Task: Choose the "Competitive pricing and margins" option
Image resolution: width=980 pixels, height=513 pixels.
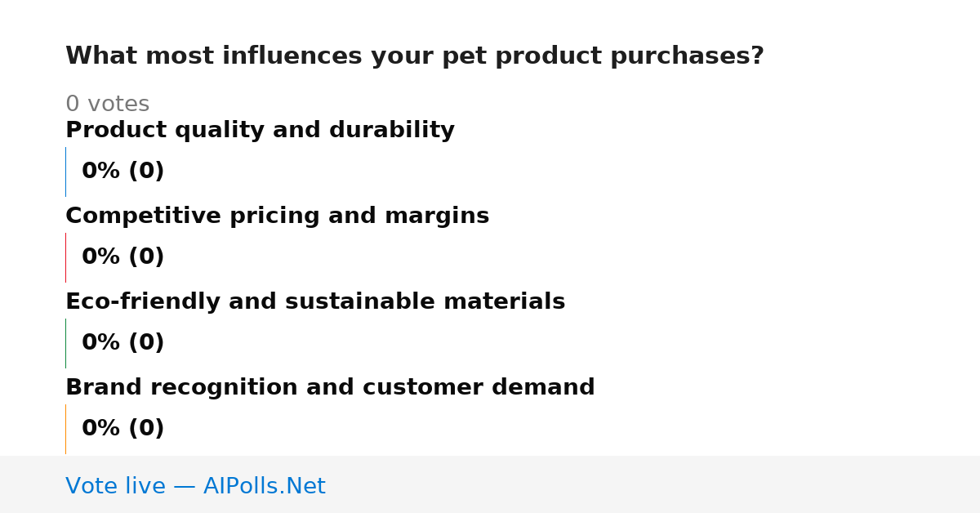Action: (x=277, y=216)
